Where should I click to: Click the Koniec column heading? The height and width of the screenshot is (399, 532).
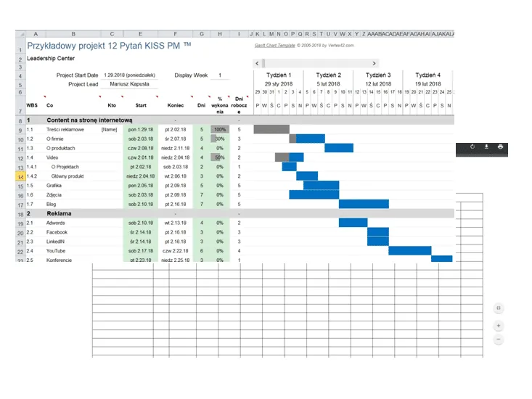click(176, 105)
